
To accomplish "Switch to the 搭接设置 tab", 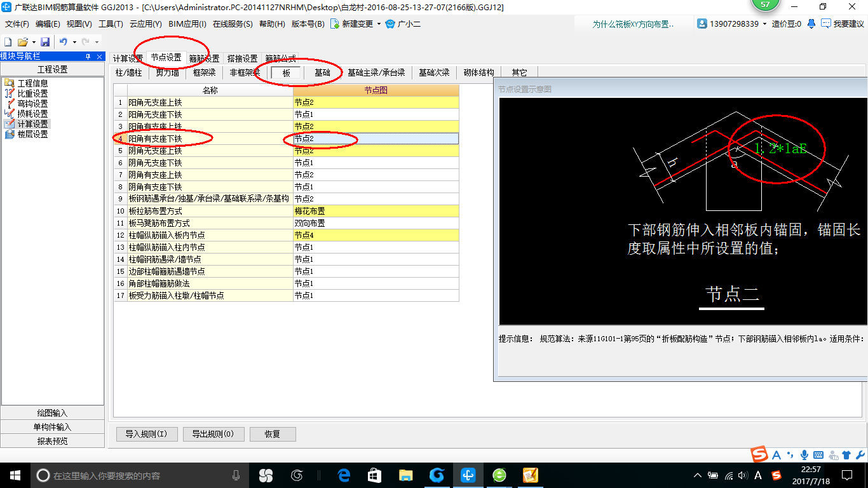I will coord(242,58).
